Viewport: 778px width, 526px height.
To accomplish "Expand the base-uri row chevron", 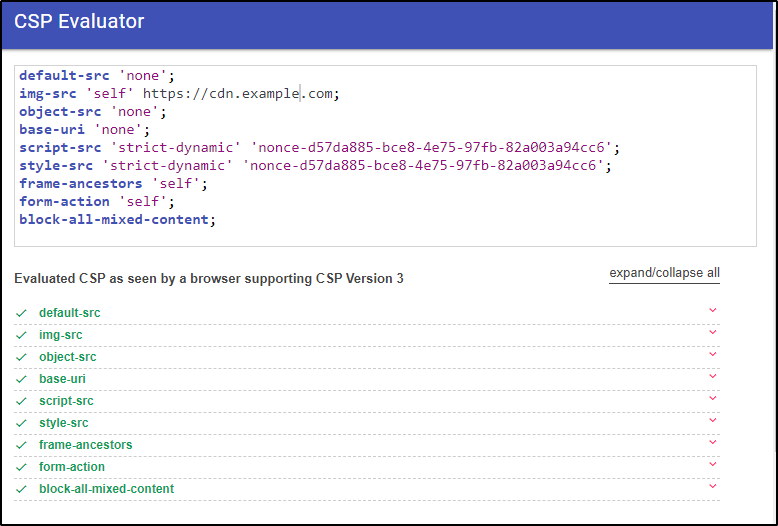I will (x=713, y=376).
